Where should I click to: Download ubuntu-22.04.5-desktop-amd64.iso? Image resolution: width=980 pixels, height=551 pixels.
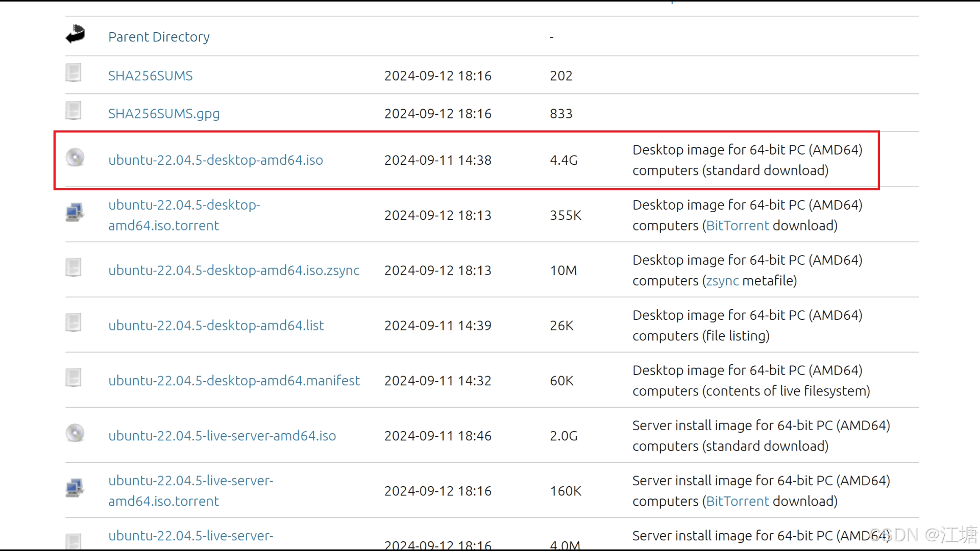tap(215, 160)
